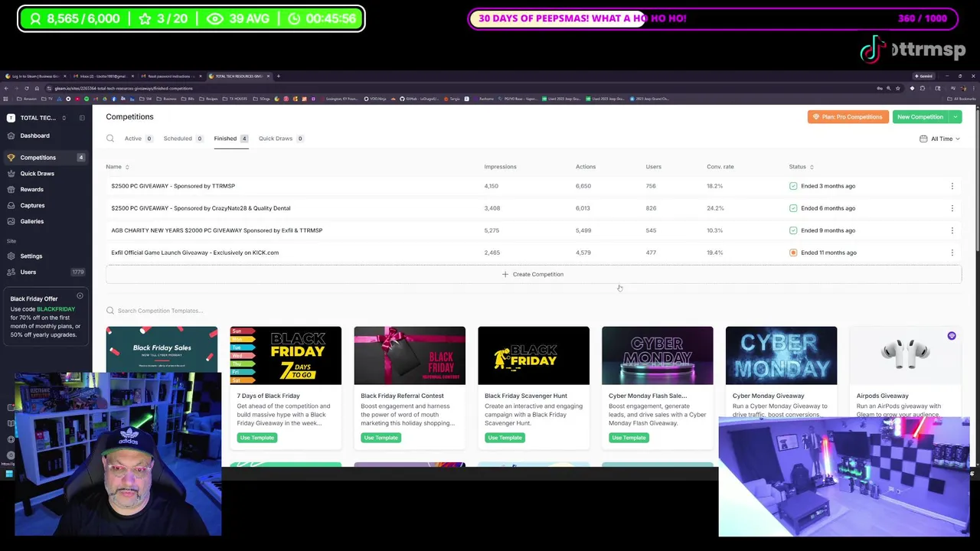
Task: Click the browser home icon
Action: [37, 88]
